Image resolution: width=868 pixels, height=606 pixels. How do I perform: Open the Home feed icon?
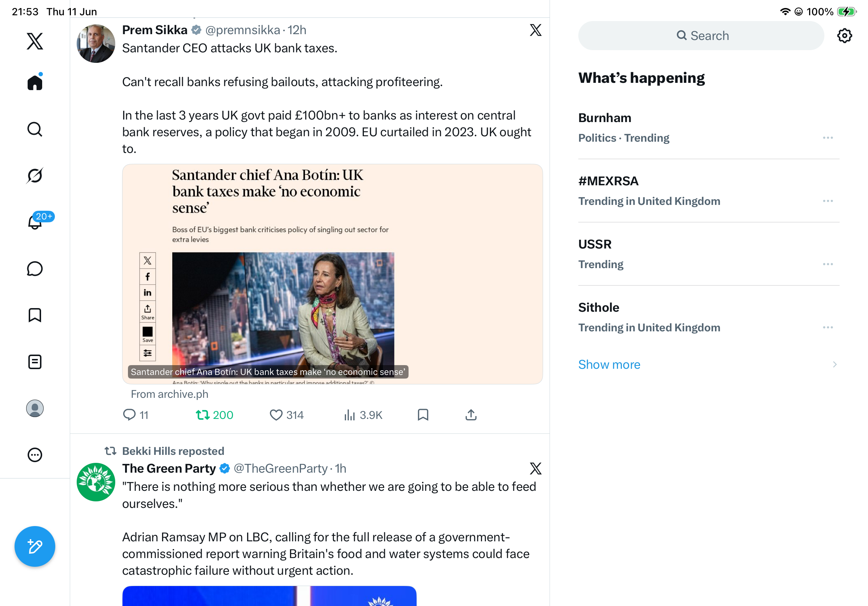pos(35,82)
